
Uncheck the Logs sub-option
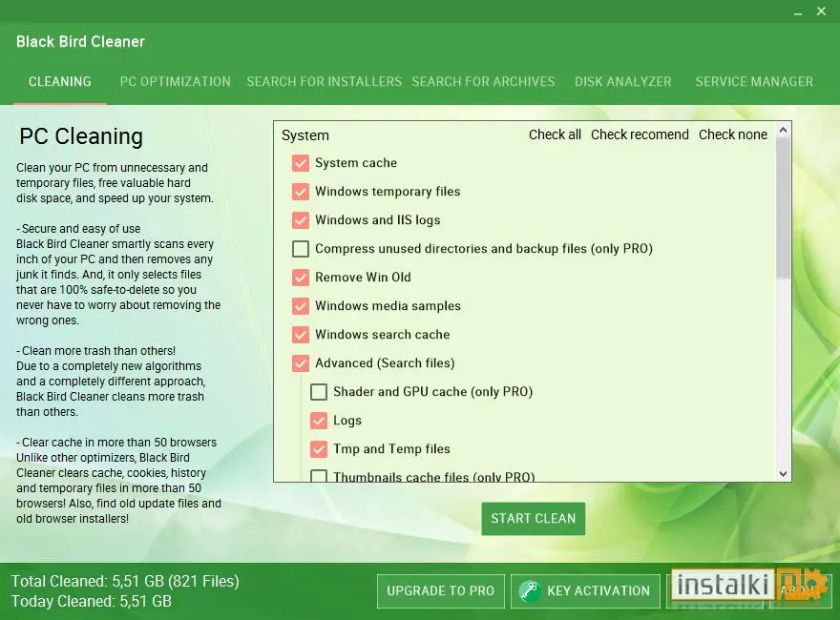click(x=319, y=421)
